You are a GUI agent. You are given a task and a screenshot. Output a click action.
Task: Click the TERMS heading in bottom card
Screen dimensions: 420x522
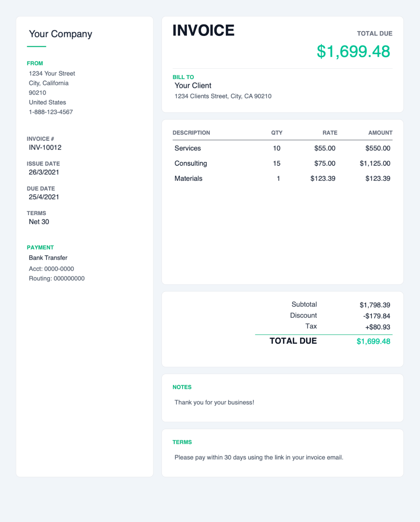[x=182, y=442]
